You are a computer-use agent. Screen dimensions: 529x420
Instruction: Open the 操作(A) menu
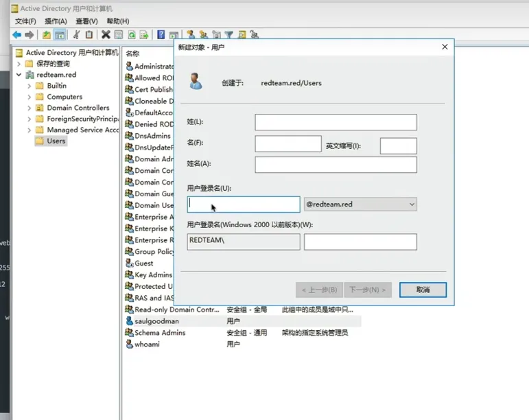point(56,21)
